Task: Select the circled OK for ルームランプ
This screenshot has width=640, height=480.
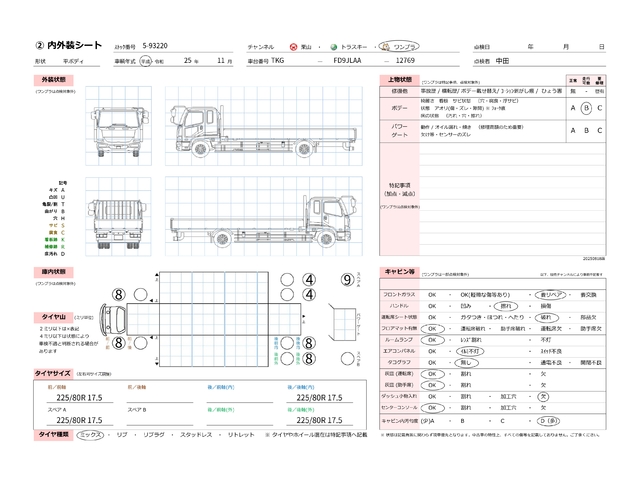Action: pyautogui.click(x=433, y=339)
